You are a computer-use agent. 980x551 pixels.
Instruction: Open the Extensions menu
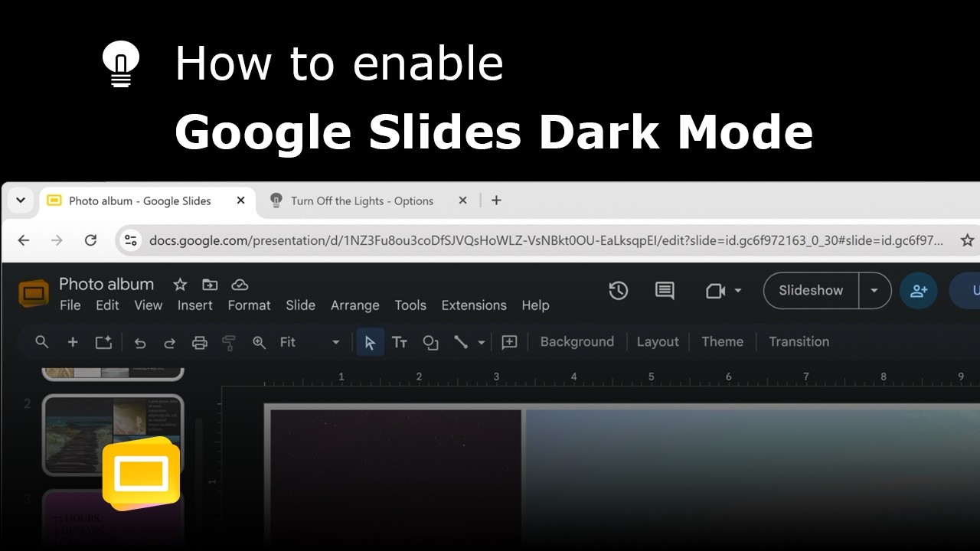[474, 305]
